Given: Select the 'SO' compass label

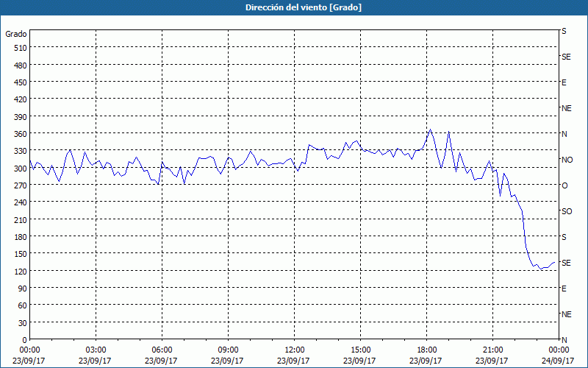Looking at the screenshot, I should click(x=567, y=211).
